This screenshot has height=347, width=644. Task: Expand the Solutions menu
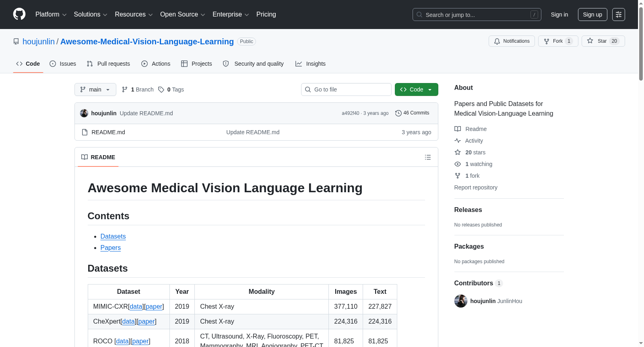click(x=91, y=15)
